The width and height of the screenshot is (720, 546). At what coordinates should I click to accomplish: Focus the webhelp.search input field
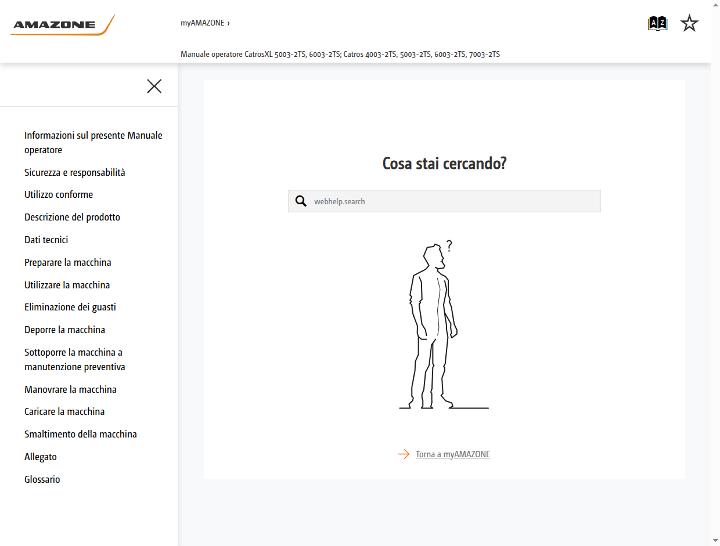click(444, 201)
